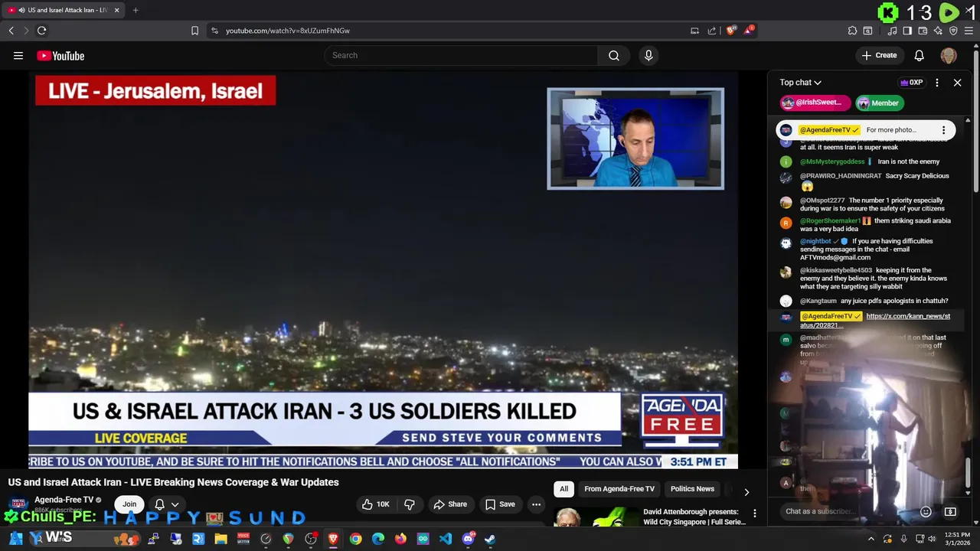This screenshot has width=980, height=551.
Task: Go back to previous page
Action: [11, 31]
